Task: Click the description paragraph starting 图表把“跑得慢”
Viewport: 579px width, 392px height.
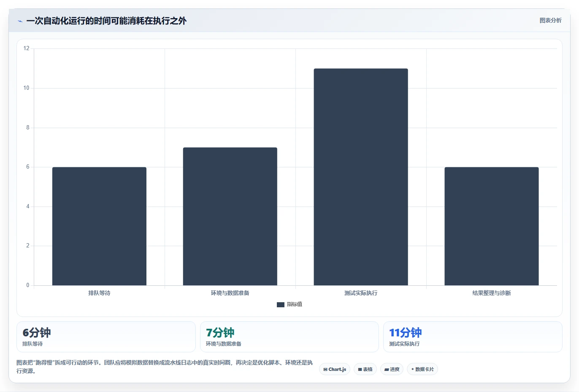Action: [x=165, y=367]
